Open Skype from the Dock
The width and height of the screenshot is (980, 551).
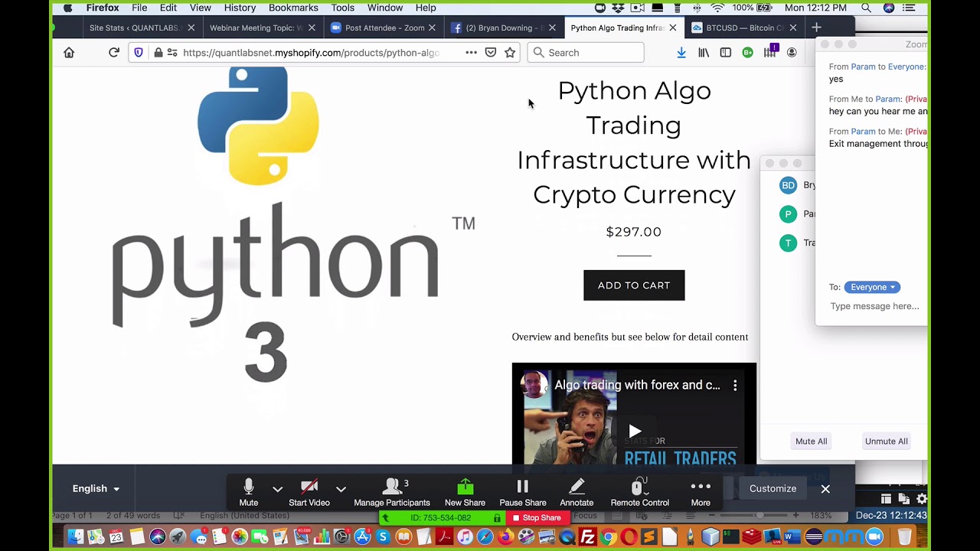(383, 537)
